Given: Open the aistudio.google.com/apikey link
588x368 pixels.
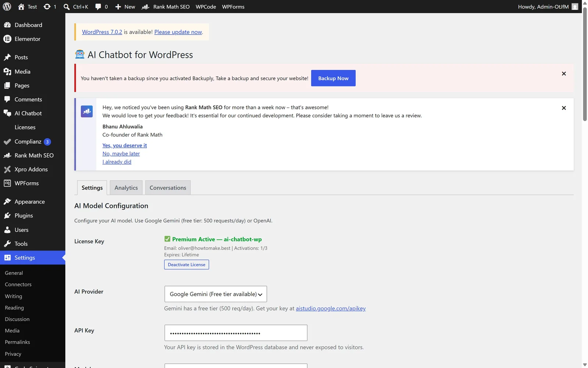Looking at the screenshot, I should [331, 308].
